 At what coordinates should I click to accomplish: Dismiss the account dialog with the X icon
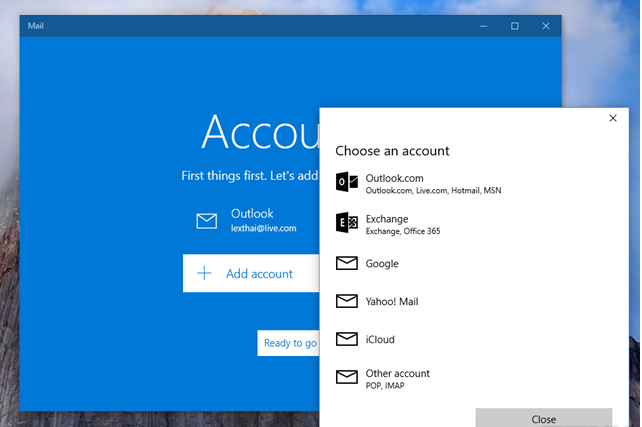[x=613, y=118]
